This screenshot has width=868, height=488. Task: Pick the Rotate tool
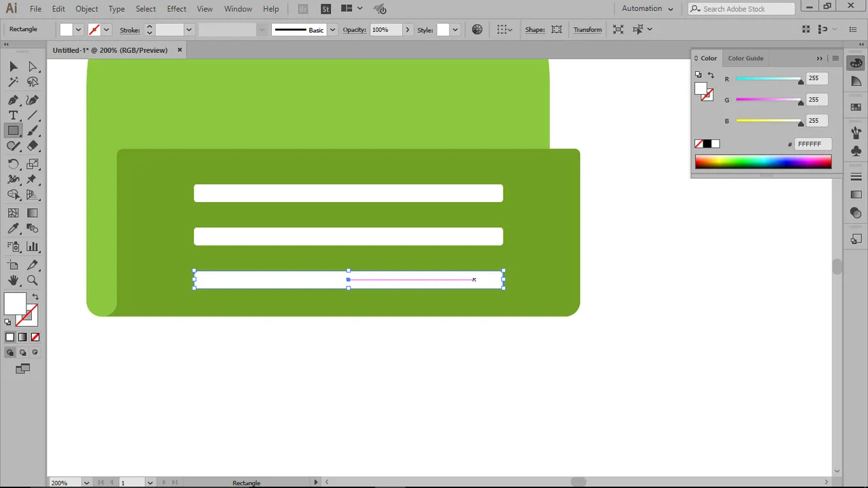[x=13, y=164]
